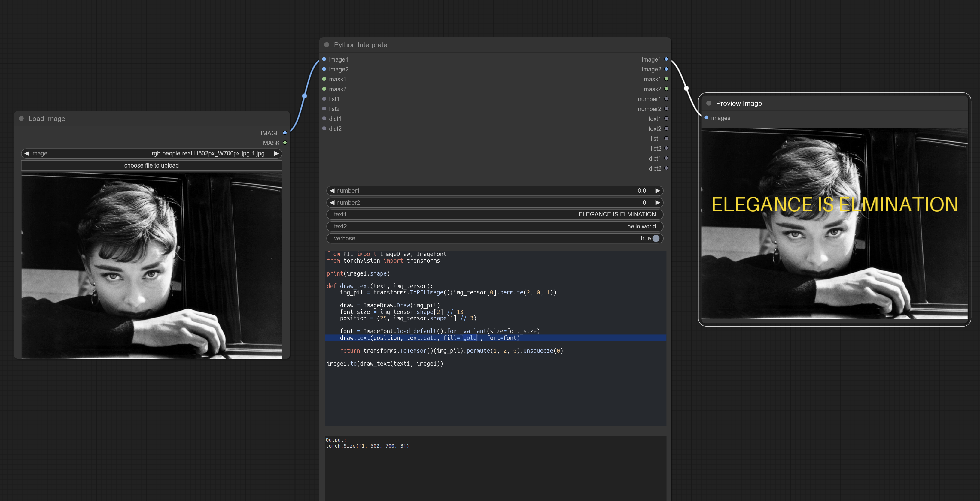Click the Python Interpreter title bar
This screenshot has width=980, height=501.
pyautogui.click(x=495, y=45)
